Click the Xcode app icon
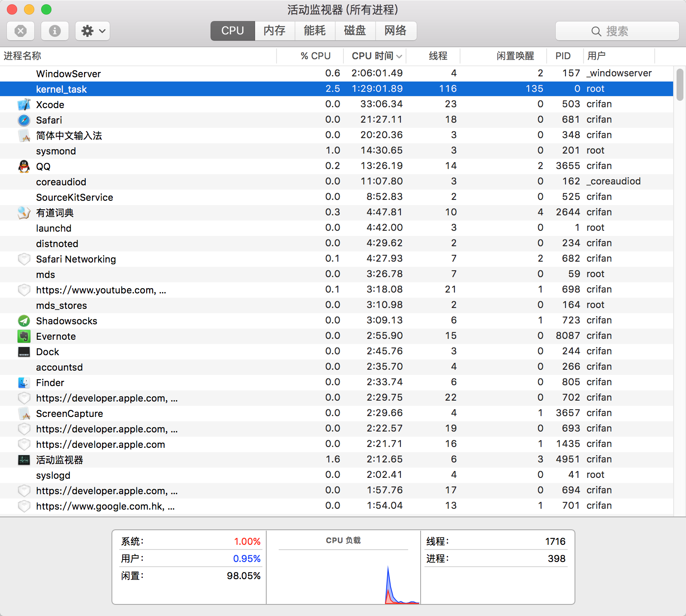The image size is (686, 616). tap(24, 105)
